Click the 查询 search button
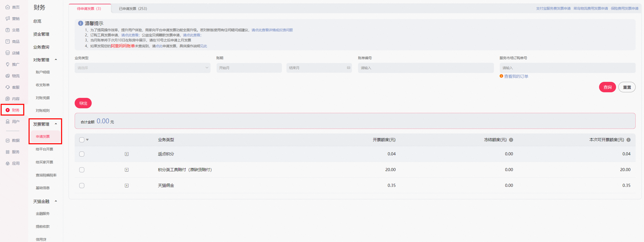 point(607,87)
